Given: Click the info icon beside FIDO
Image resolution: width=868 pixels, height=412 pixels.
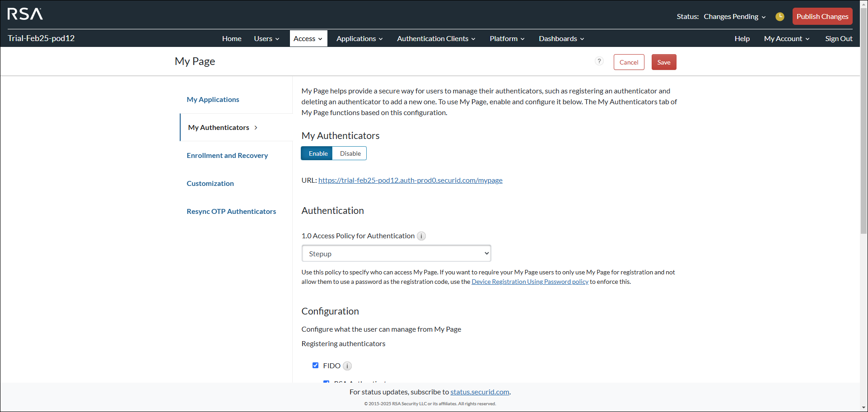Looking at the screenshot, I should 347,366.
